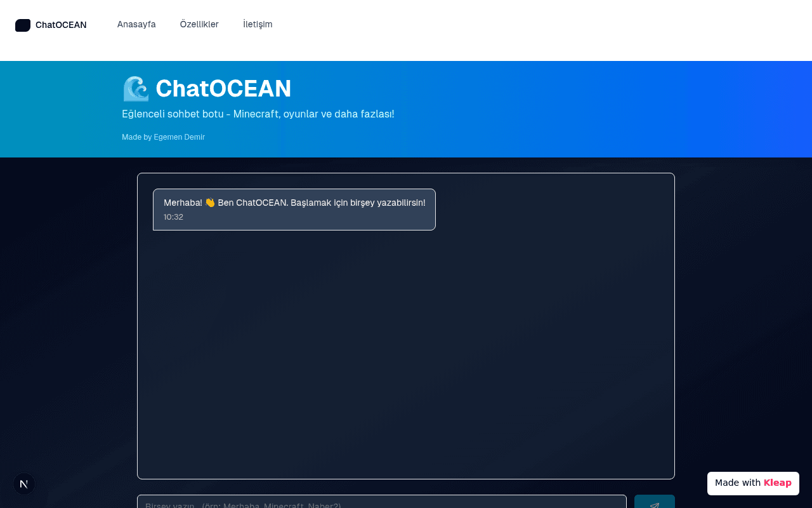Open the Özellikler menu item
This screenshot has width=812, height=508.
pos(199,24)
